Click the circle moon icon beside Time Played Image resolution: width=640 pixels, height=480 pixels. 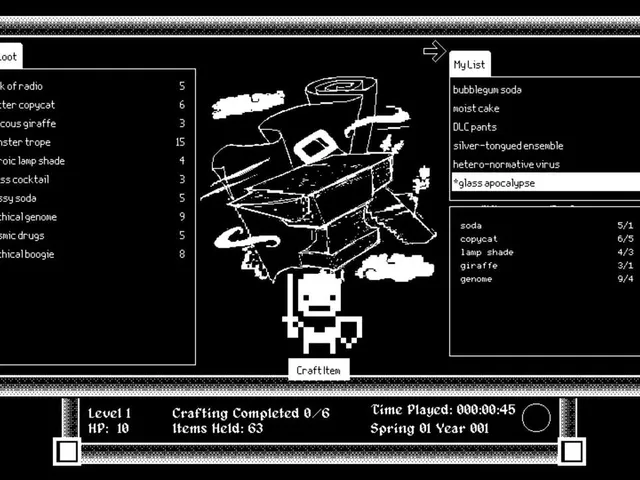pos(536,418)
